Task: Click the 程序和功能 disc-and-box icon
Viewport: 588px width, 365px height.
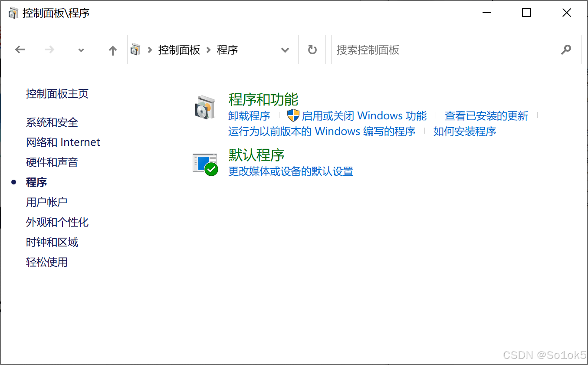Action: pos(205,107)
